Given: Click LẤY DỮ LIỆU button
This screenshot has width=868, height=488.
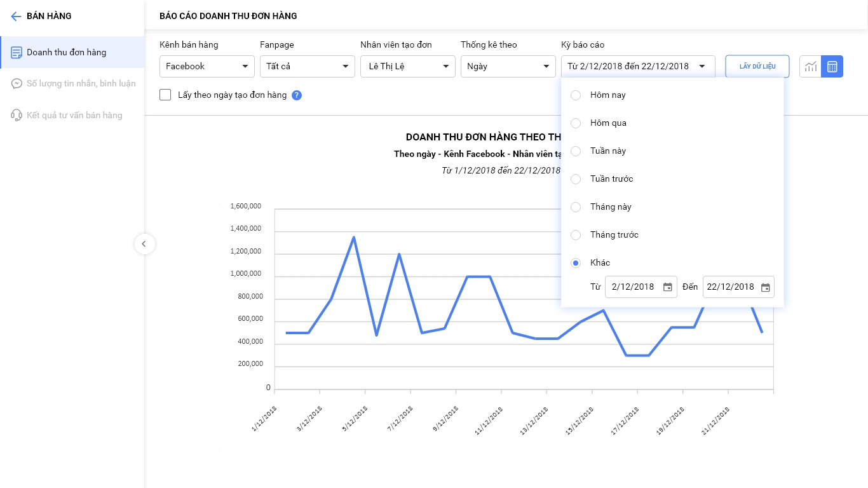Looking at the screenshot, I should [x=757, y=67].
